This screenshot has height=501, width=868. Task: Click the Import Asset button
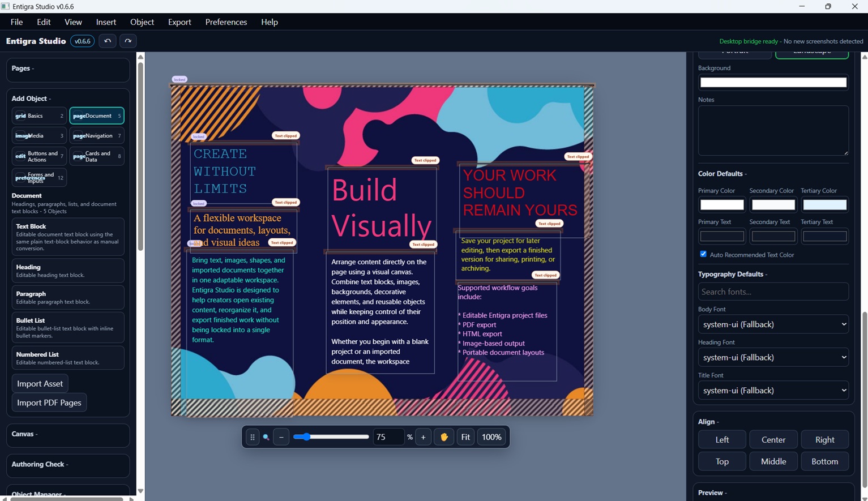tap(40, 384)
